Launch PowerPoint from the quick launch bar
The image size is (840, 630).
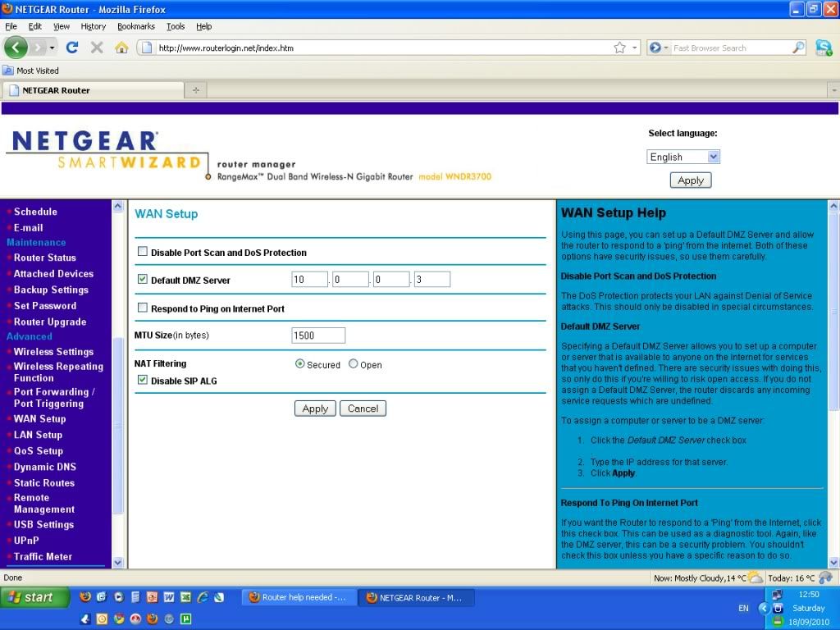click(x=152, y=597)
